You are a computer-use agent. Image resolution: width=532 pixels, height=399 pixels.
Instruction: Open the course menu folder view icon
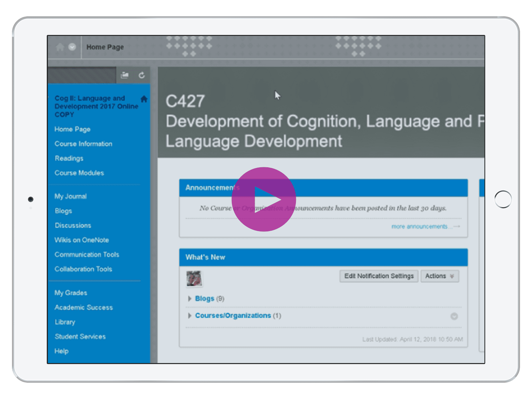point(125,75)
